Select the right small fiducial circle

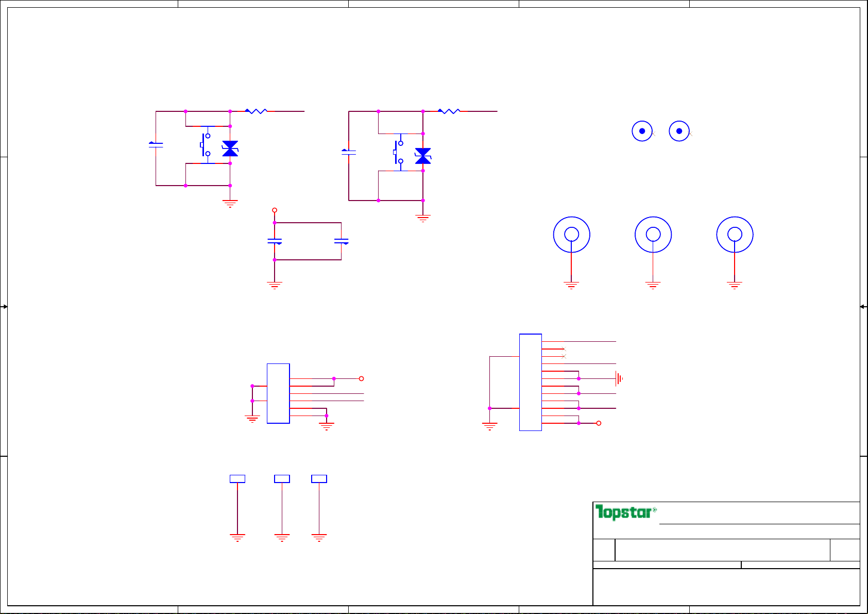679,131
